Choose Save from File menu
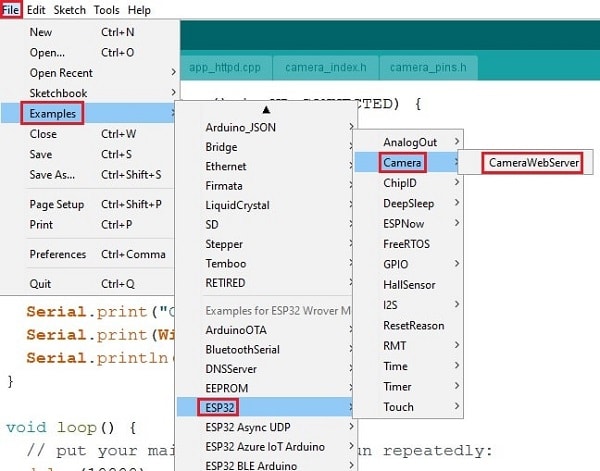The width and height of the screenshot is (600, 471). 90,154
